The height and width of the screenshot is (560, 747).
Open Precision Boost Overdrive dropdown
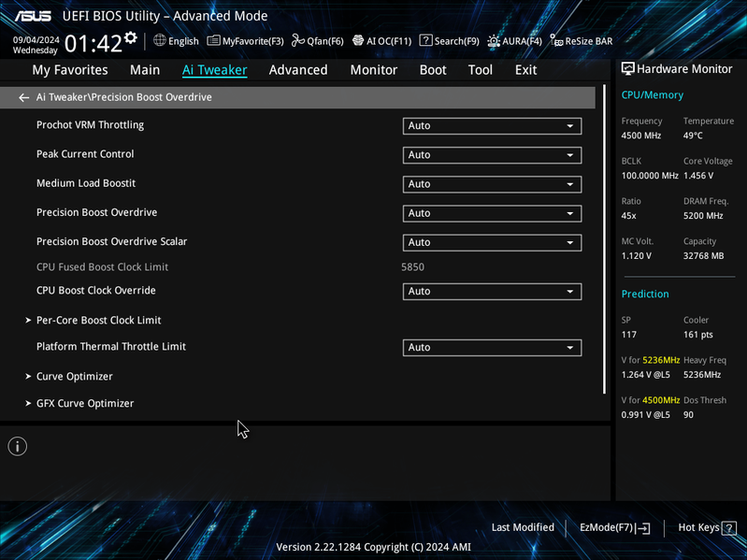(x=492, y=213)
